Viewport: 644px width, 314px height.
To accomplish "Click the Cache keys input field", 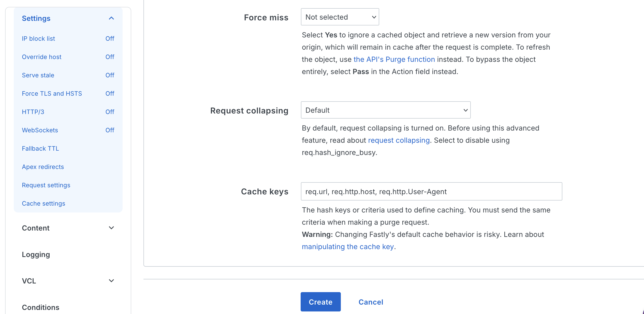I will pyautogui.click(x=431, y=192).
